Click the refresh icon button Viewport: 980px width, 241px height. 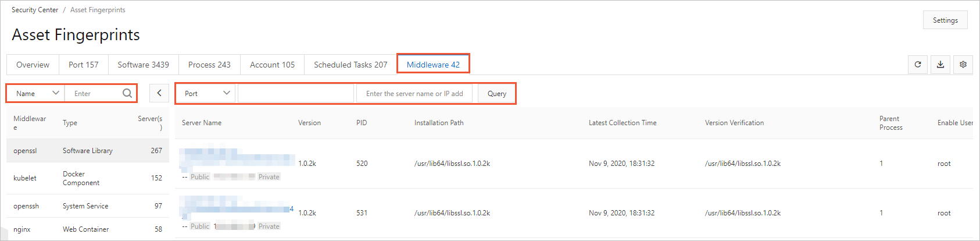tap(918, 65)
